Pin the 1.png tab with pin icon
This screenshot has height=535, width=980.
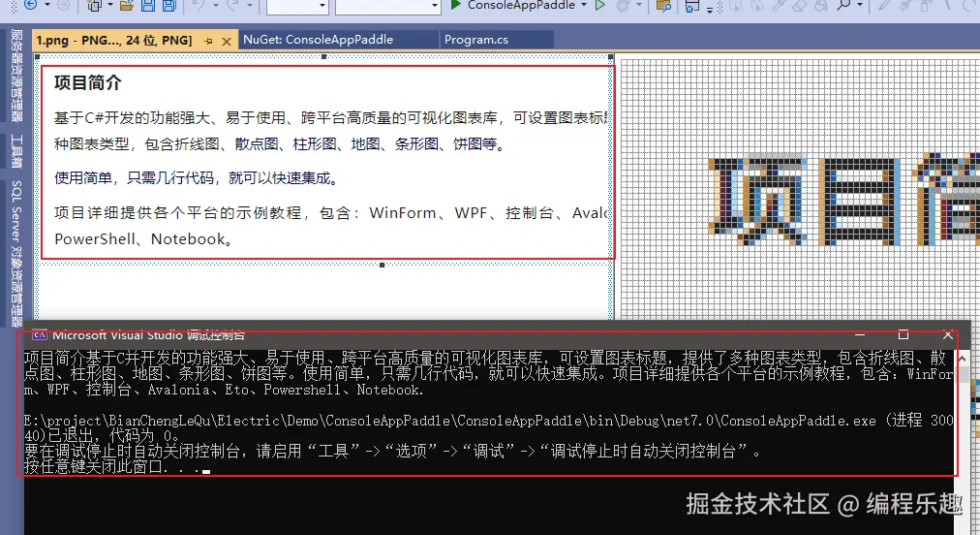click(x=209, y=41)
